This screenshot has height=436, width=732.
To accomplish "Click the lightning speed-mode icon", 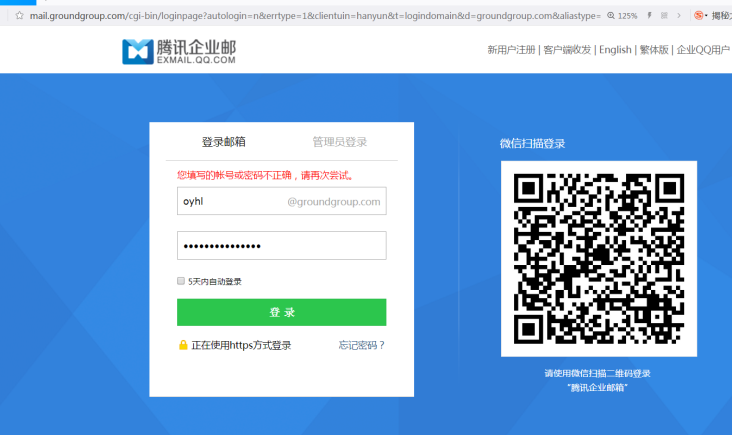I will pyautogui.click(x=649, y=15).
